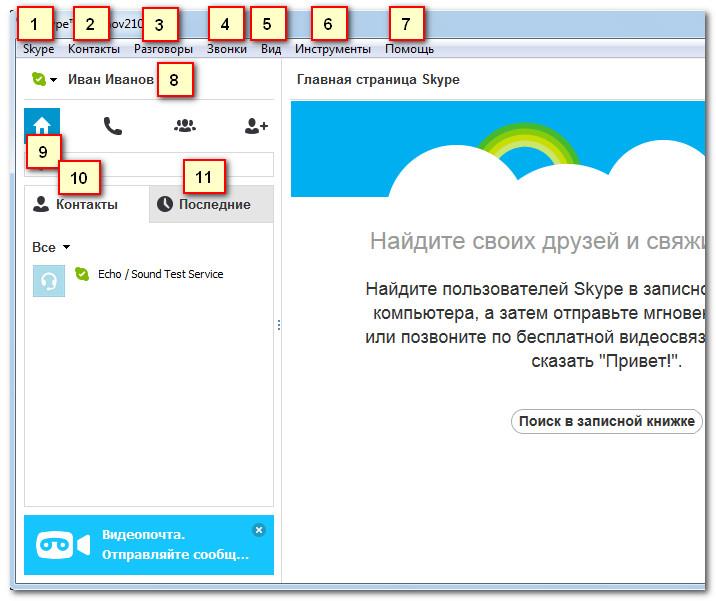Click the Home icon button
716x601 pixels.
click(x=42, y=124)
